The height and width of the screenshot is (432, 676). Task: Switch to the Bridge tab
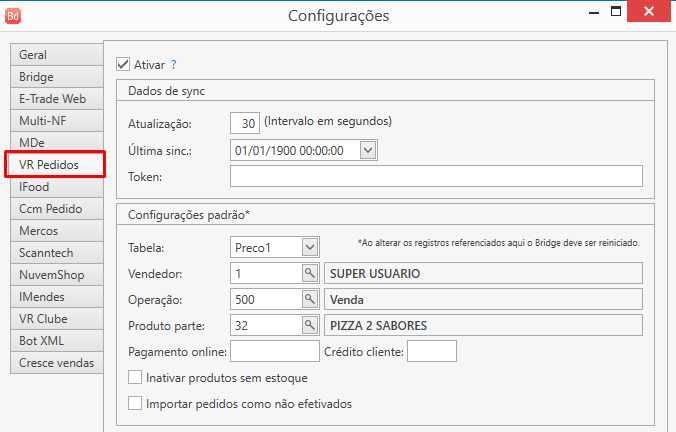(x=57, y=77)
